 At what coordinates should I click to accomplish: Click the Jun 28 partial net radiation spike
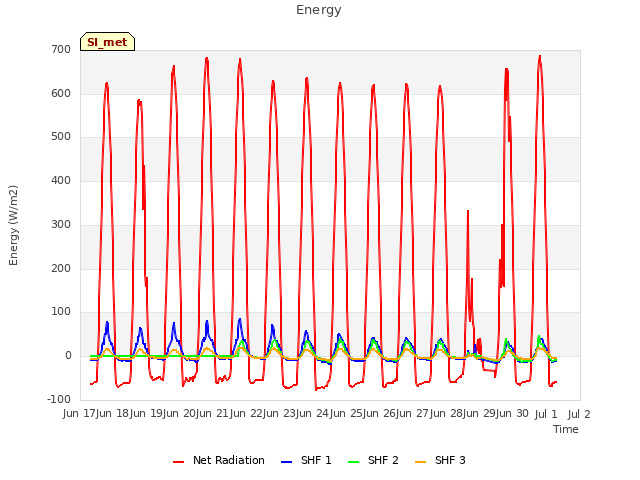pyautogui.click(x=468, y=211)
